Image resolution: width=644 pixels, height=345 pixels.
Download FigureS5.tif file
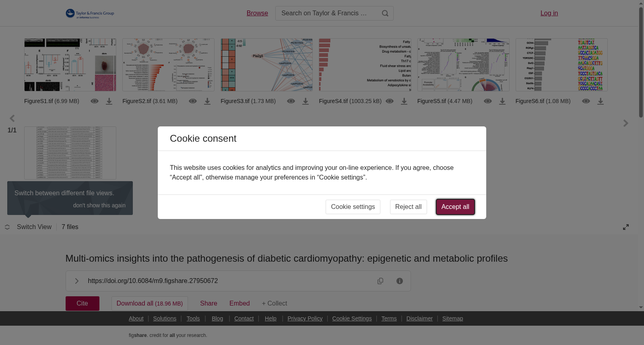(x=502, y=101)
